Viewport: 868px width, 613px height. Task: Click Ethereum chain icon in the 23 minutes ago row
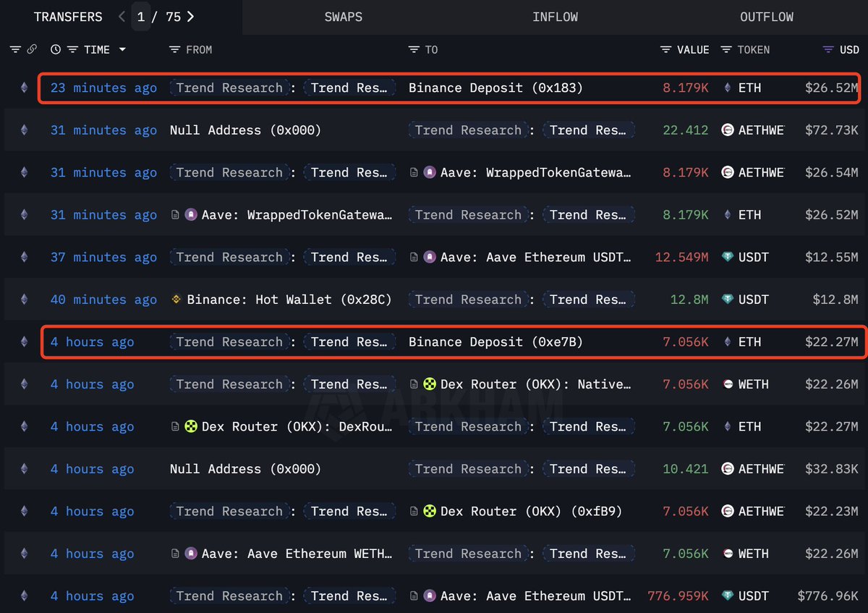click(24, 88)
